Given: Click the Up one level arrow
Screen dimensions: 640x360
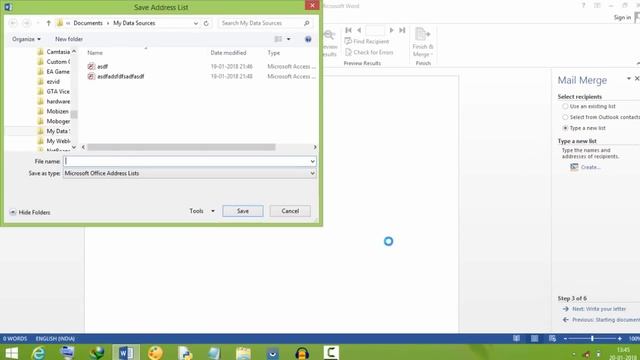Looking at the screenshot, I should [49, 23].
